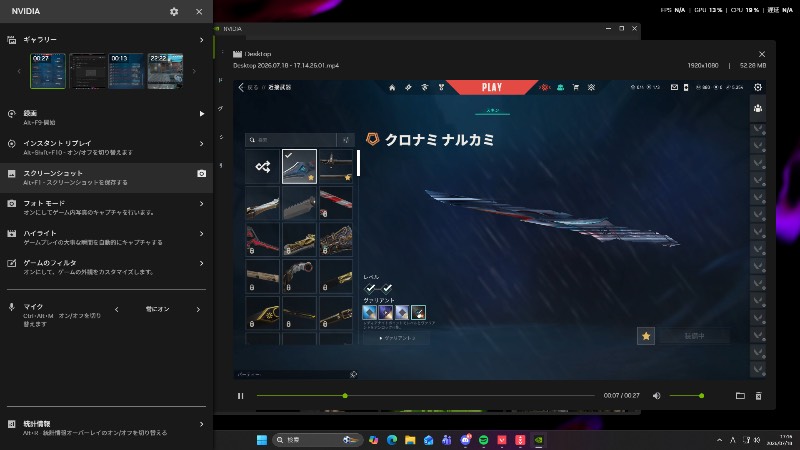Take a screenshot with camera icon

click(x=202, y=173)
